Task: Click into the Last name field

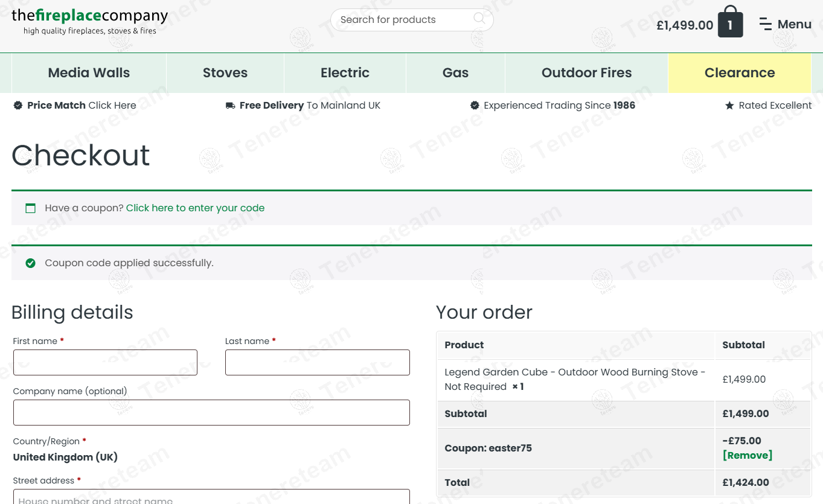Action: point(317,362)
